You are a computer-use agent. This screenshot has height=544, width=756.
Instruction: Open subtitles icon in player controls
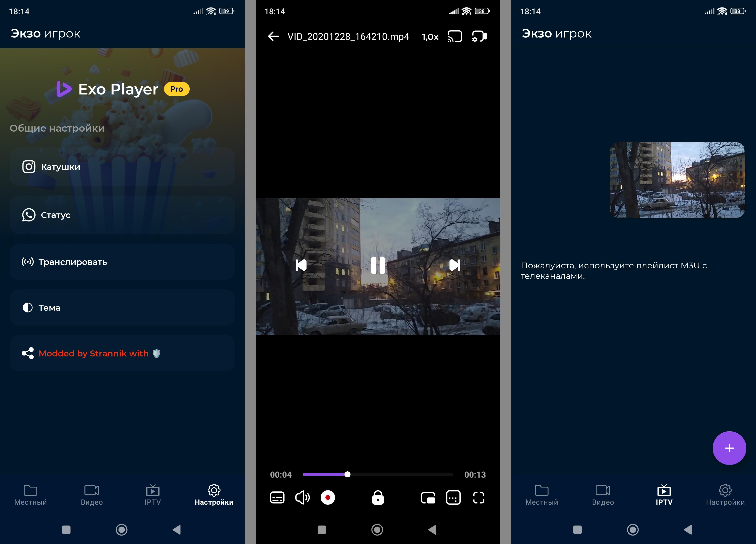[x=277, y=498]
